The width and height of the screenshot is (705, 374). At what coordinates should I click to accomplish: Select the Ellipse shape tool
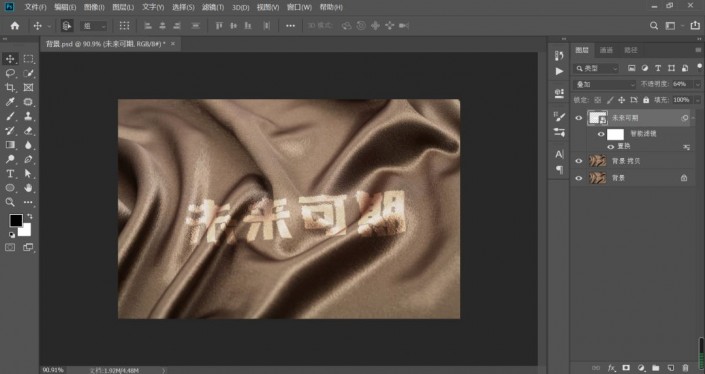tap(10, 188)
